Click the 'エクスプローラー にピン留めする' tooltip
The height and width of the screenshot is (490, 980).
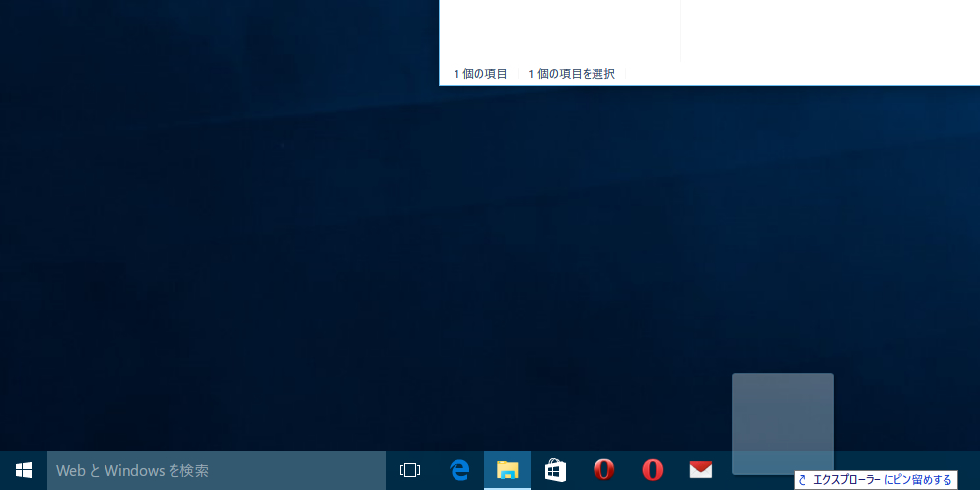click(x=875, y=480)
